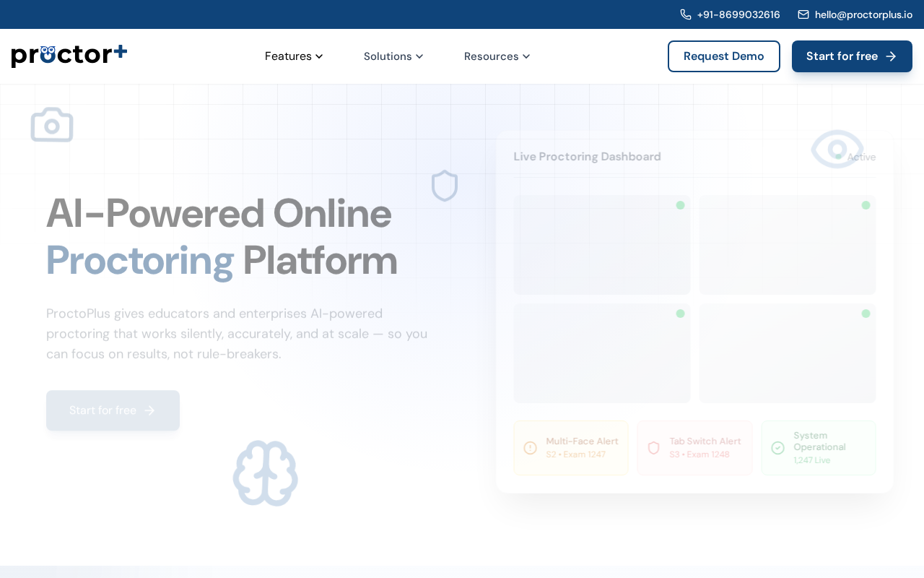
Task: Click the System Operational checkmark icon
Action: pyautogui.click(x=777, y=448)
